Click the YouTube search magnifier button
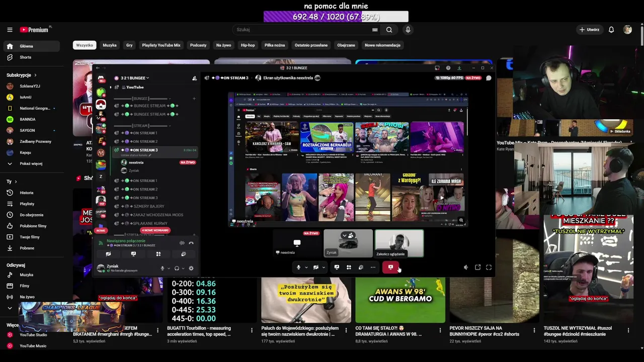Viewport: 644px width, 362px height. coord(389,30)
